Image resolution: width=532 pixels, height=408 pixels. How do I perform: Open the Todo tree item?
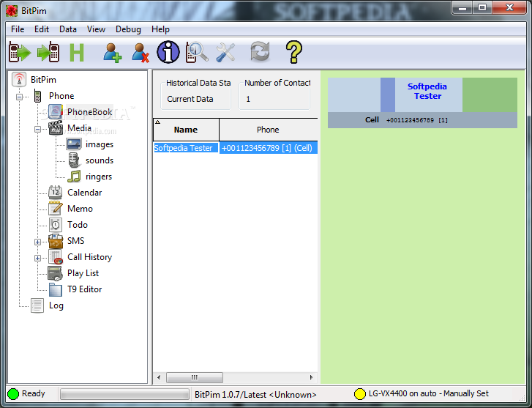point(78,225)
